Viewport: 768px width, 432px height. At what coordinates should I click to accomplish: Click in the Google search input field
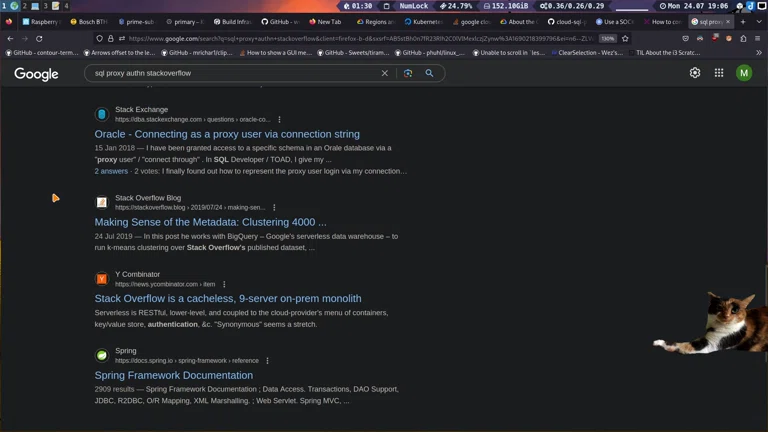(x=230, y=73)
